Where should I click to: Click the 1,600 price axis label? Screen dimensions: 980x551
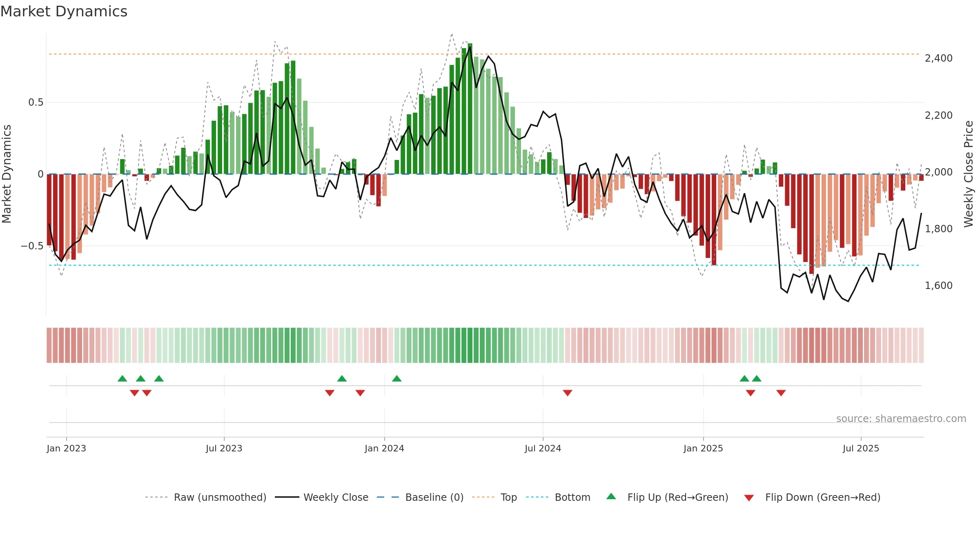click(939, 286)
